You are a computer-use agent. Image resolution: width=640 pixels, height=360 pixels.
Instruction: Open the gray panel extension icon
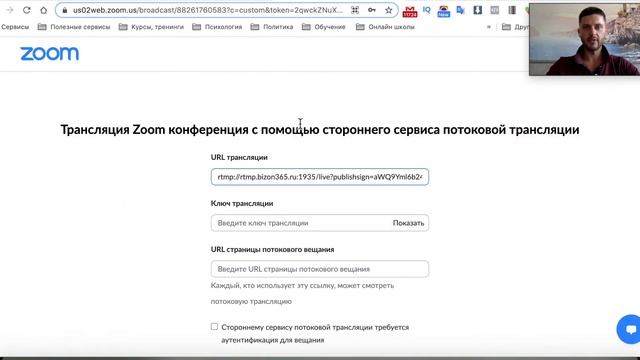tap(494, 10)
